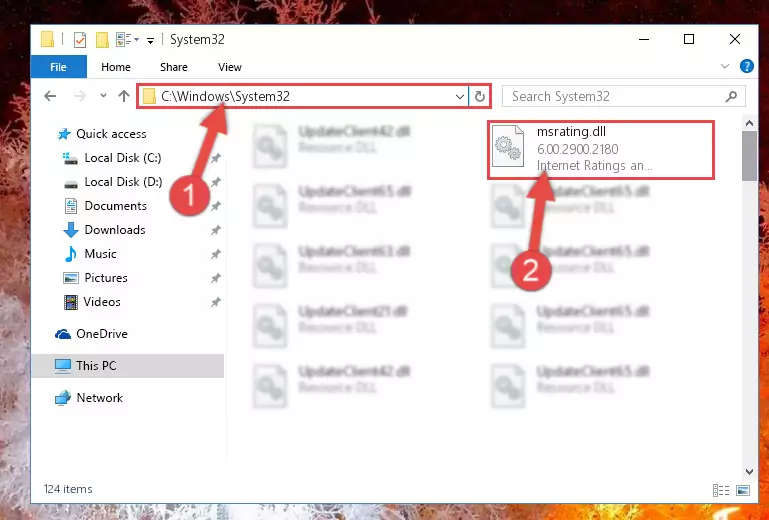Switch to large icons view
Image resolution: width=769 pixels, height=520 pixels.
tap(743, 490)
